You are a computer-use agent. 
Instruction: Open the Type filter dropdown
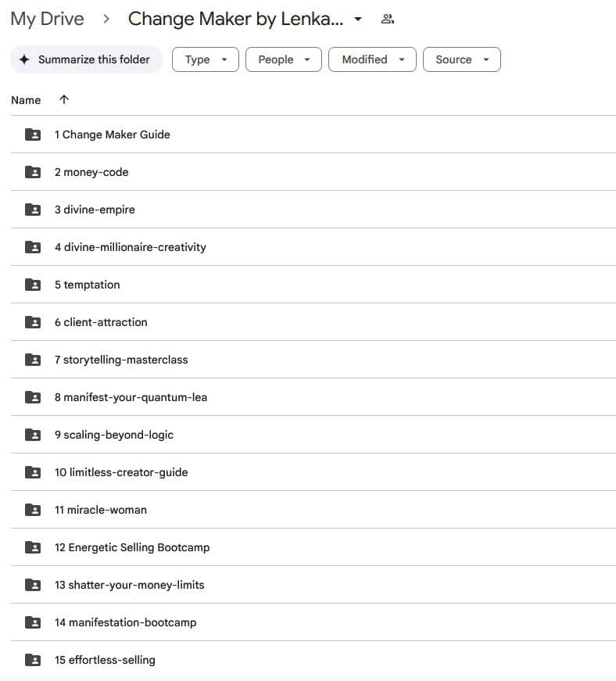[x=205, y=59]
